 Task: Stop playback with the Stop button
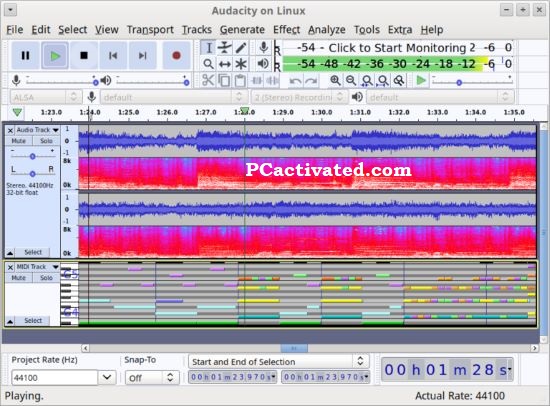(84, 55)
